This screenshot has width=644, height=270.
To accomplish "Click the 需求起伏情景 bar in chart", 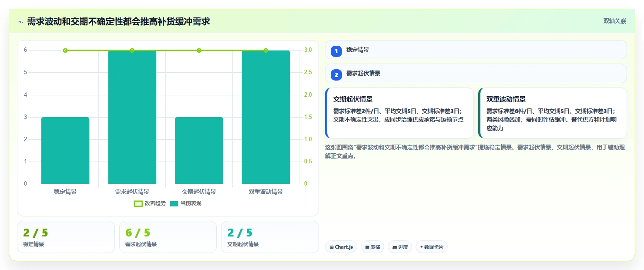I will [132, 117].
